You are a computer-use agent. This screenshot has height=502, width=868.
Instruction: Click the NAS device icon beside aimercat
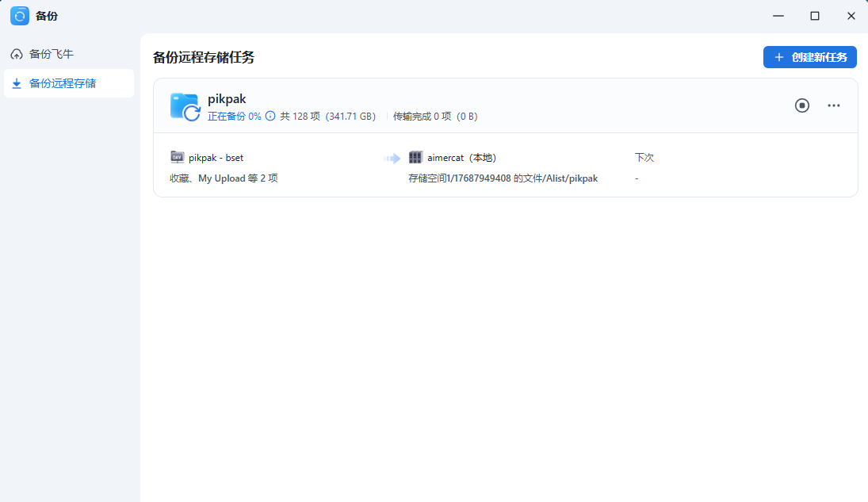415,157
